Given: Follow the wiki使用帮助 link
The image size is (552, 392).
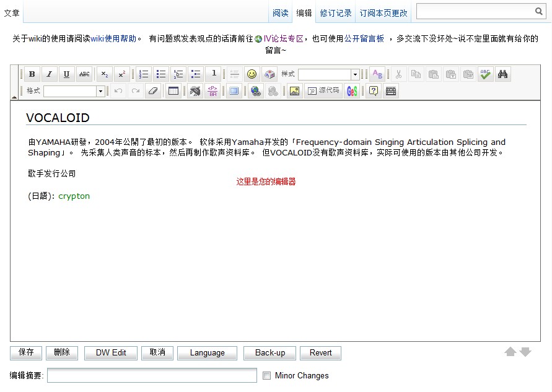Looking at the screenshot, I should click(113, 38).
